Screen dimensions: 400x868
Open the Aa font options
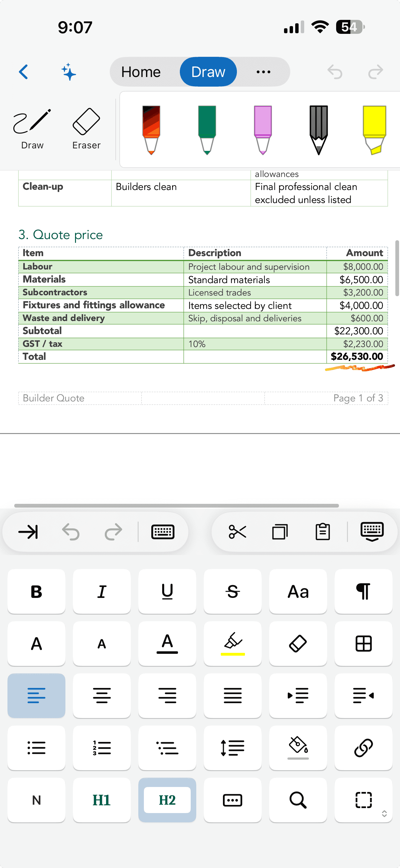[298, 592]
